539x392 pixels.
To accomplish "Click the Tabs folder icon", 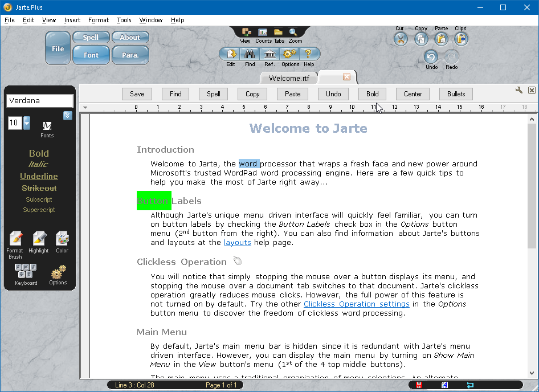I will [x=278, y=32].
